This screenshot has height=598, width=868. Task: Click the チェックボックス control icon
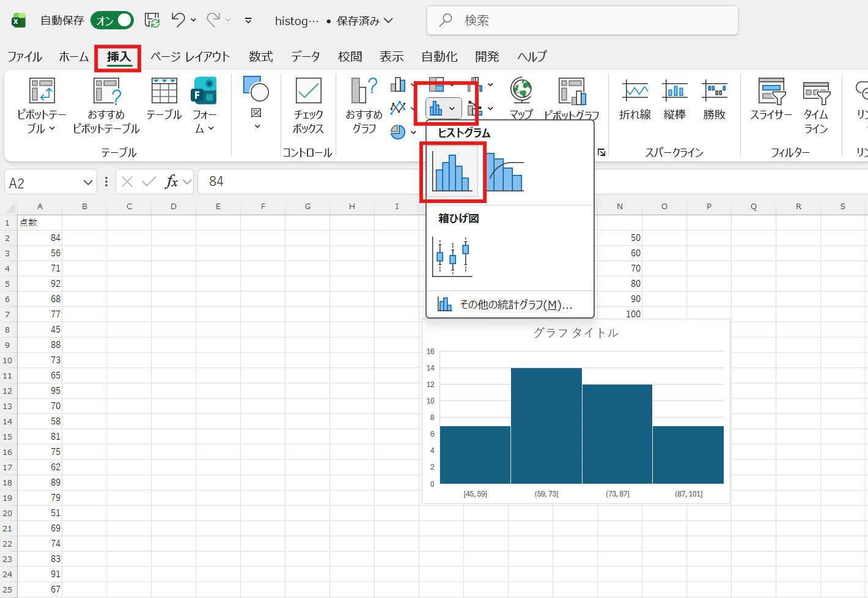click(x=308, y=105)
